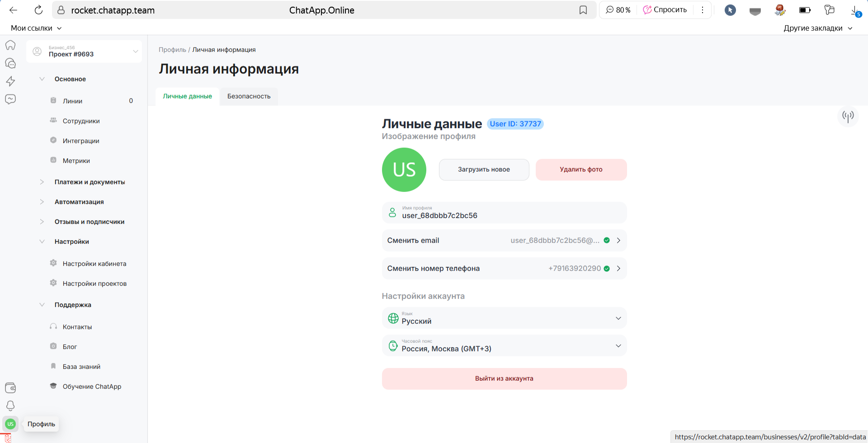Bookmark this page using the bookmark icon
The width and height of the screenshot is (868, 443).
click(583, 10)
